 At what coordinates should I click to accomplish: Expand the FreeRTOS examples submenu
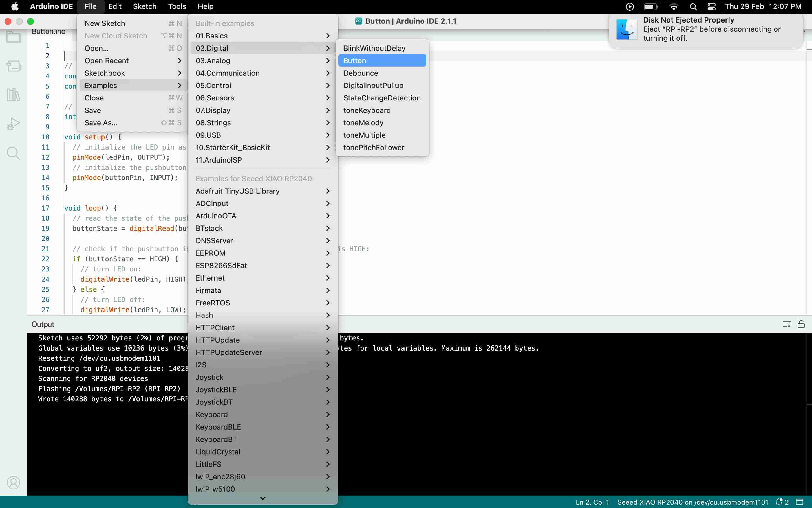tap(263, 303)
